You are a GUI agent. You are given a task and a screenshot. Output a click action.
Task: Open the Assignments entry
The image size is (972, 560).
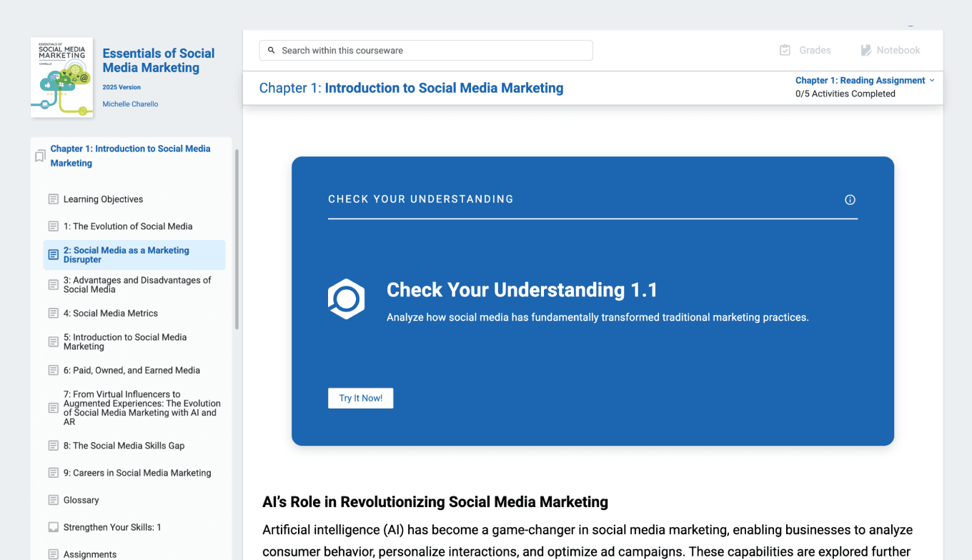(x=90, y=554)
